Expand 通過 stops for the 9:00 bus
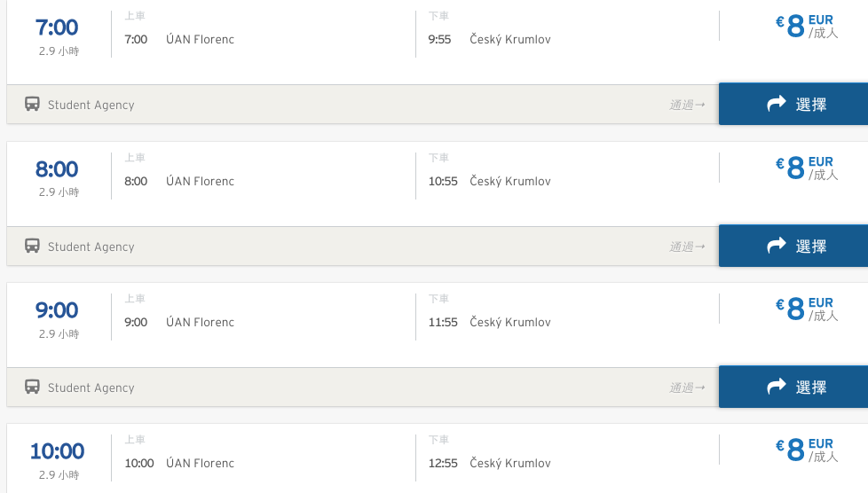Image resolution: width=868 pixels, height=493 pixels. coord(687,387)
